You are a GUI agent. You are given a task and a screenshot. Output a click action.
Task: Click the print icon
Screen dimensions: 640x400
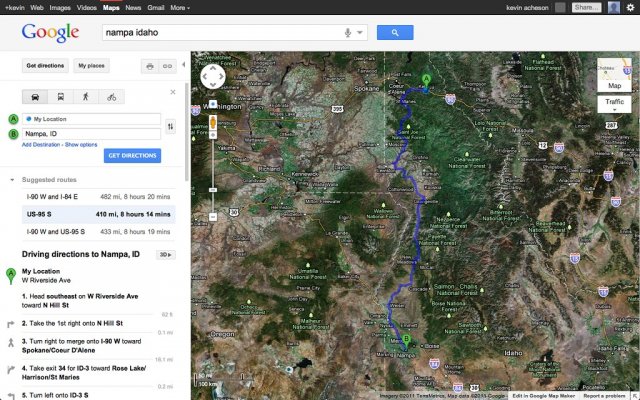coord(150,66)
